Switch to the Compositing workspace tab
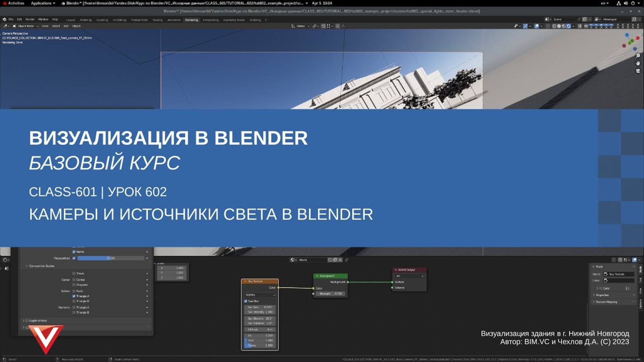This screenshot has height=362, width=644. point(211,20)
